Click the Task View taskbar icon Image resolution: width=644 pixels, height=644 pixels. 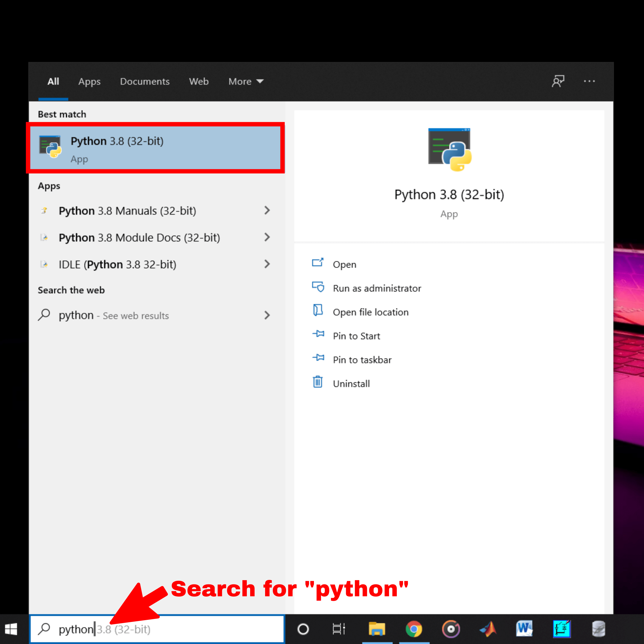[x=338, y=629]
